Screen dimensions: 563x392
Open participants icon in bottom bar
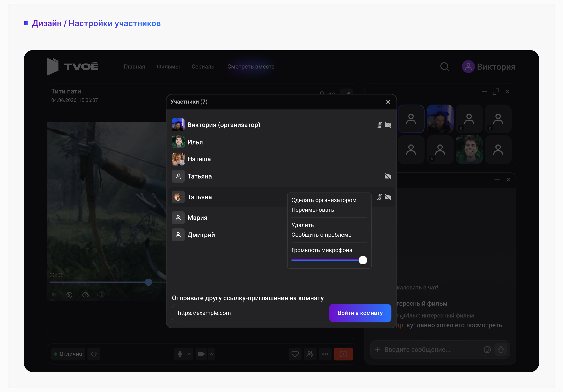tap(310, 354)
